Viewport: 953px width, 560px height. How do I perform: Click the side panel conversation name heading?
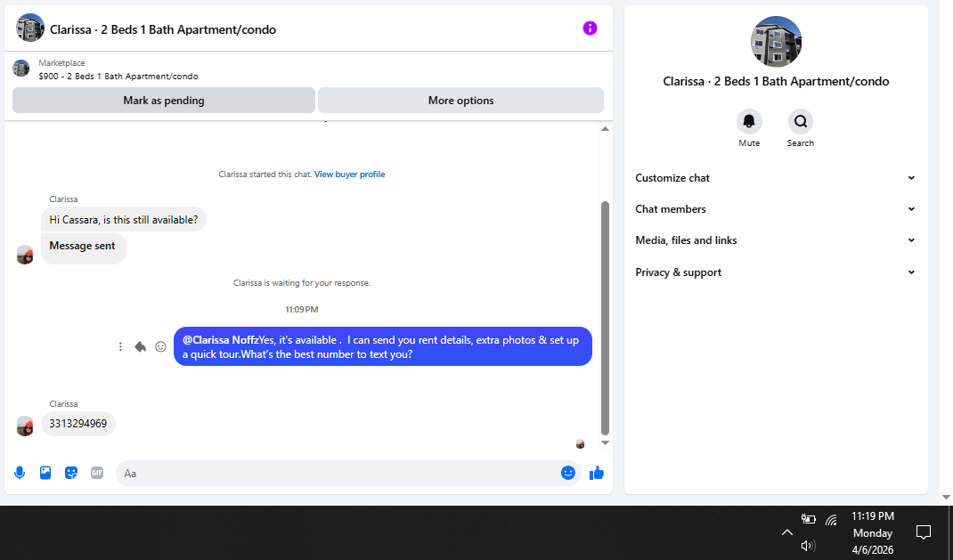pyautogui.click(x=776, y=81)
